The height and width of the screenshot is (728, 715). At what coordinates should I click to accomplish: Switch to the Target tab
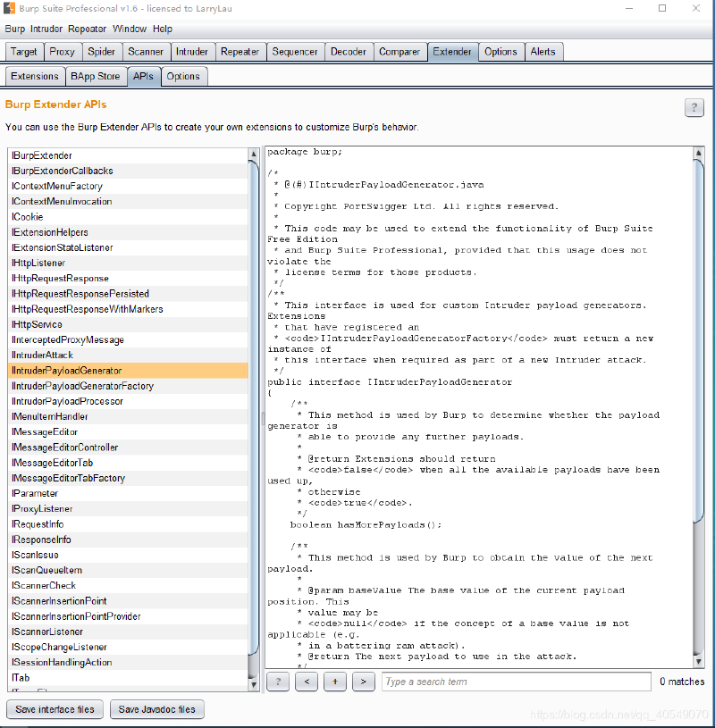click(x=24, y=52)
